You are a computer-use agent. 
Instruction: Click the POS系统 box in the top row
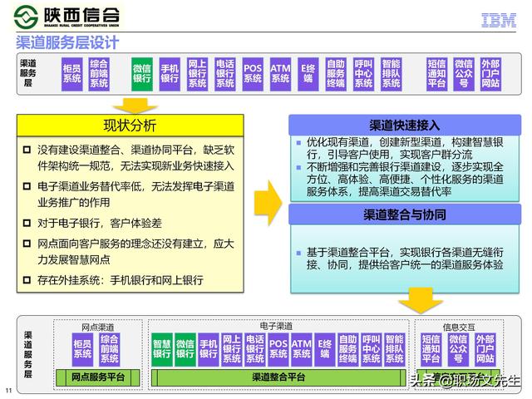(253, 74)
